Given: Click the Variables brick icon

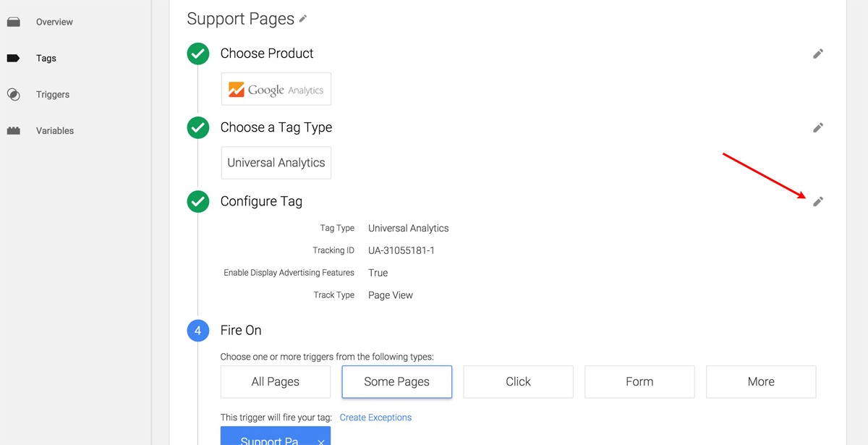Looking at the screenshot, I should [x=13, y=131].
